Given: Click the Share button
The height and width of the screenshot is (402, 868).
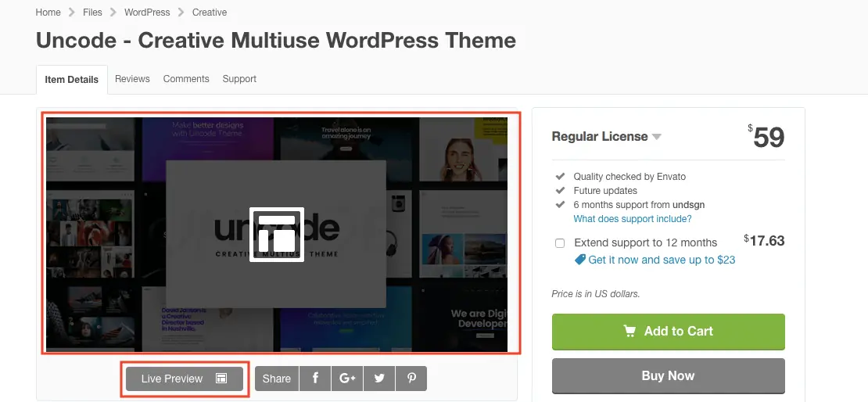Looking at the screenshot, I should tap(276, 379).
